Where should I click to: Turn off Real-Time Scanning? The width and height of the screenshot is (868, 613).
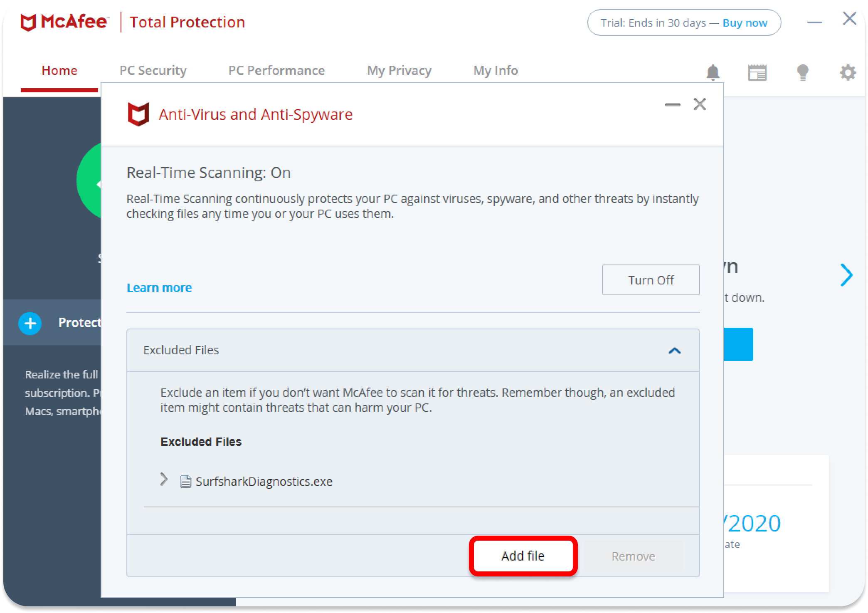coord(651,280)
